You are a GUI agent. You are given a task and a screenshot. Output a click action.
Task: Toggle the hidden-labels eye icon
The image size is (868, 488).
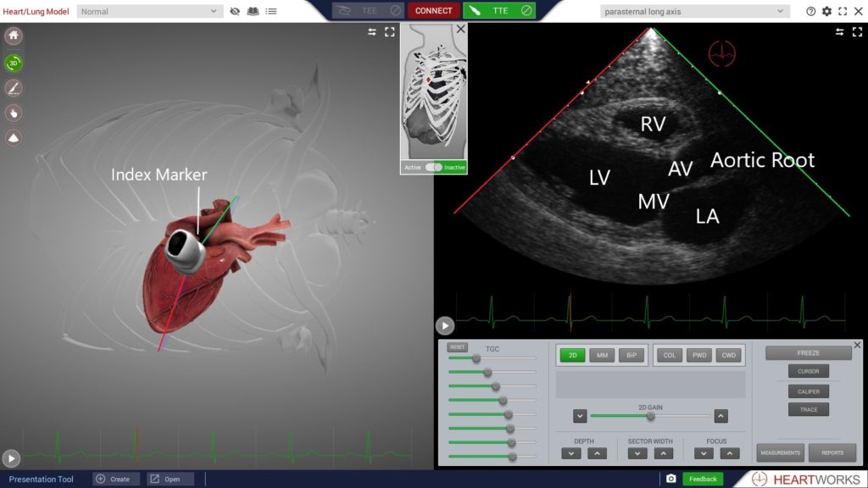235,11
